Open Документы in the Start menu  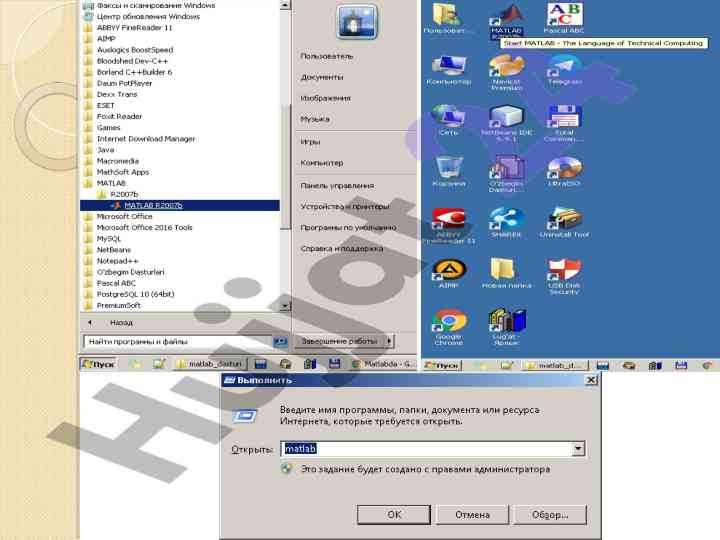(322, 77)
